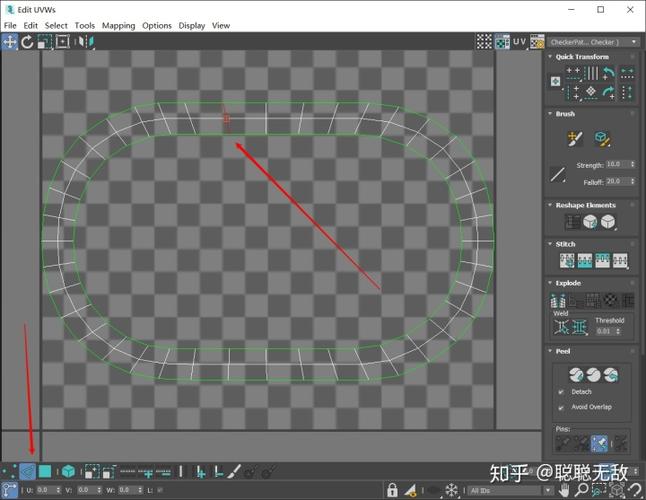Click the Set Pivot icon in Quick Transform

(555, 81)
